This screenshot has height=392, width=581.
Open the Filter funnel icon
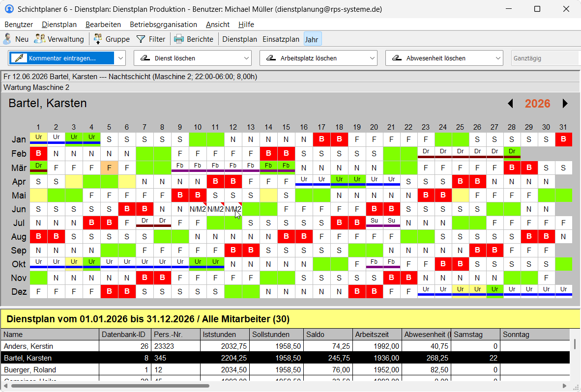(141, 39)
